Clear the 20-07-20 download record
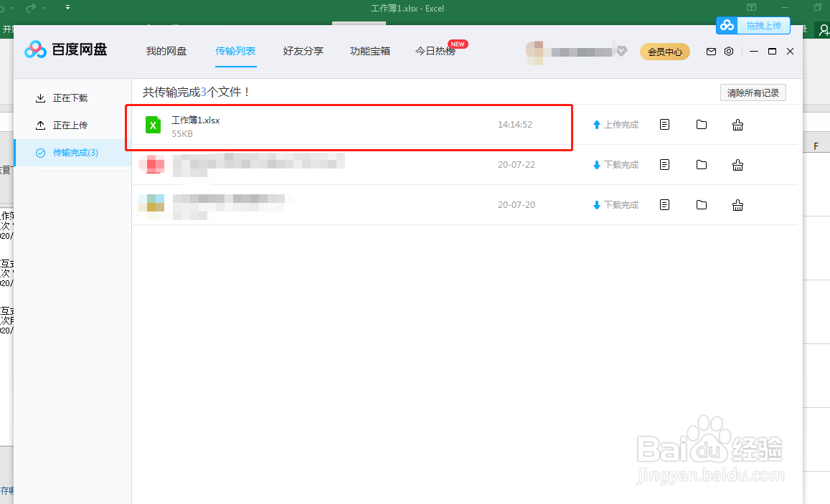The height and width of the screenshot is (504, 830). tap(737, 205)
